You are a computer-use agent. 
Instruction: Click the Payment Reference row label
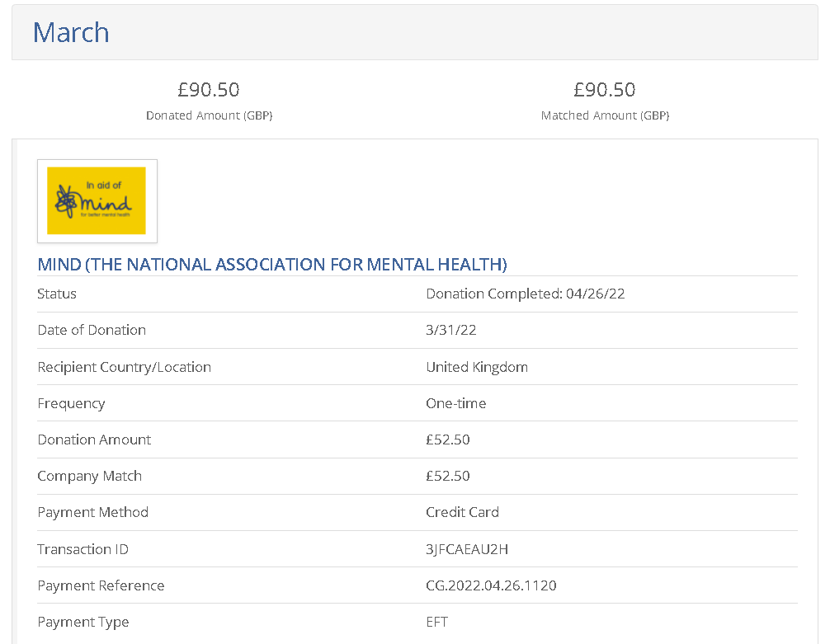coord(101,585)
